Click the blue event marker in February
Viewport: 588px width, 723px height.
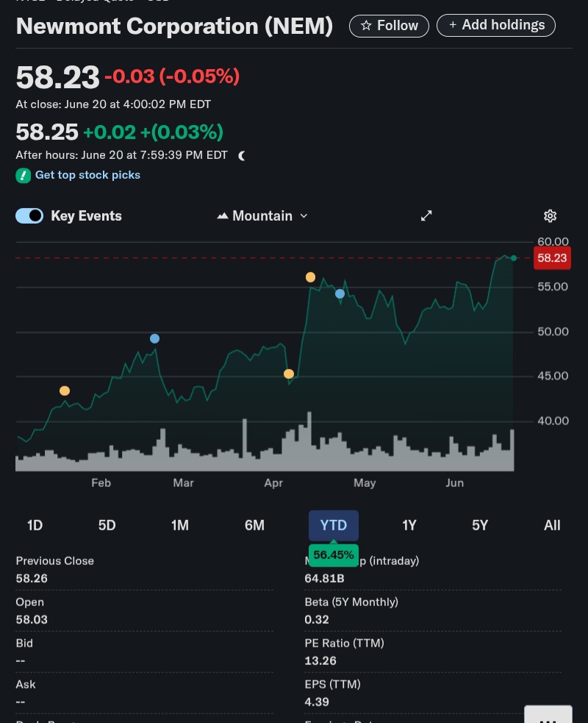click(155, 339)
